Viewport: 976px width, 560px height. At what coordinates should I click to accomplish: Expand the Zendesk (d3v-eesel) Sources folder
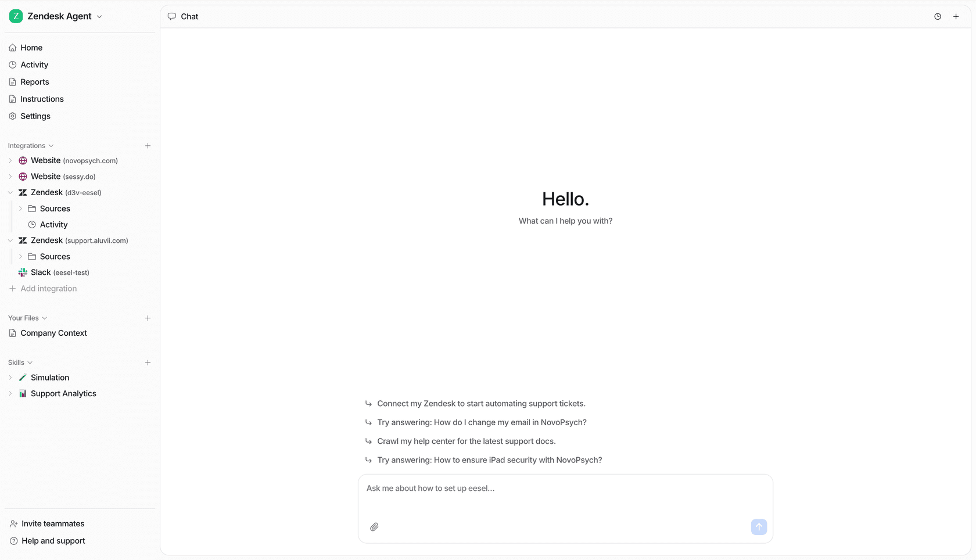point(20,208)
